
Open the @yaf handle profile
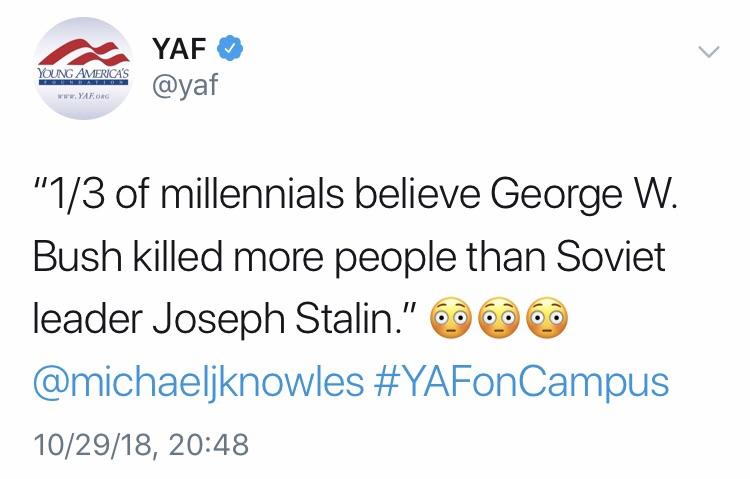(185, 85)
